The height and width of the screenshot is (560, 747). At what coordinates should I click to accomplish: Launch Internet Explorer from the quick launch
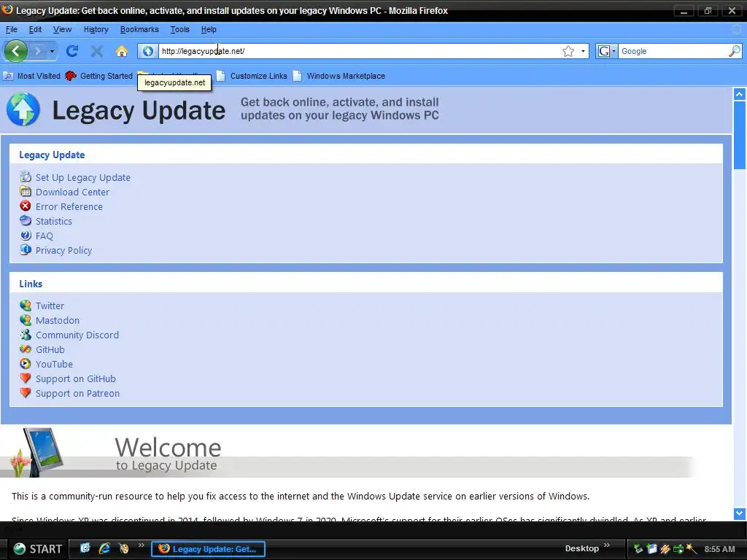pos(104,548)
